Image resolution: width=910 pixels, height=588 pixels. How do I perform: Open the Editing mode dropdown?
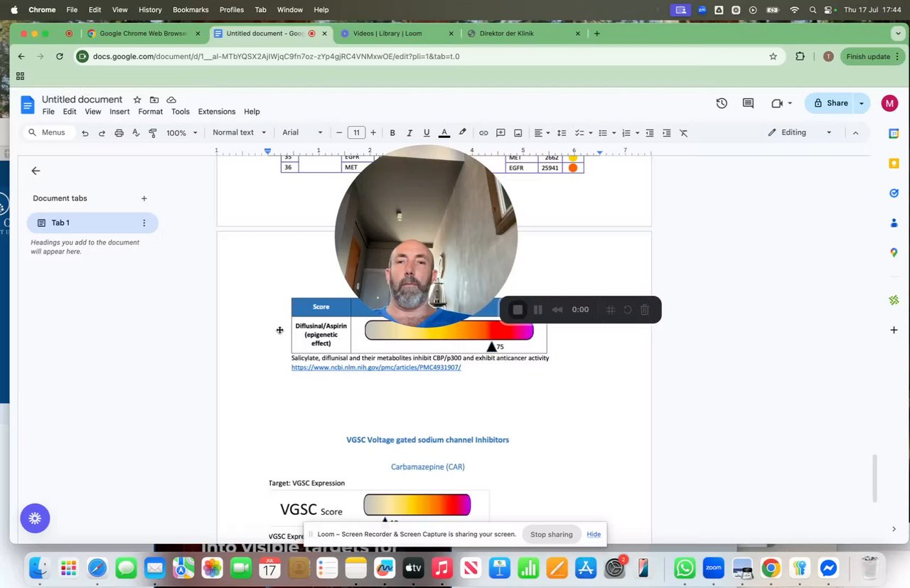click(x=800, y=133)
